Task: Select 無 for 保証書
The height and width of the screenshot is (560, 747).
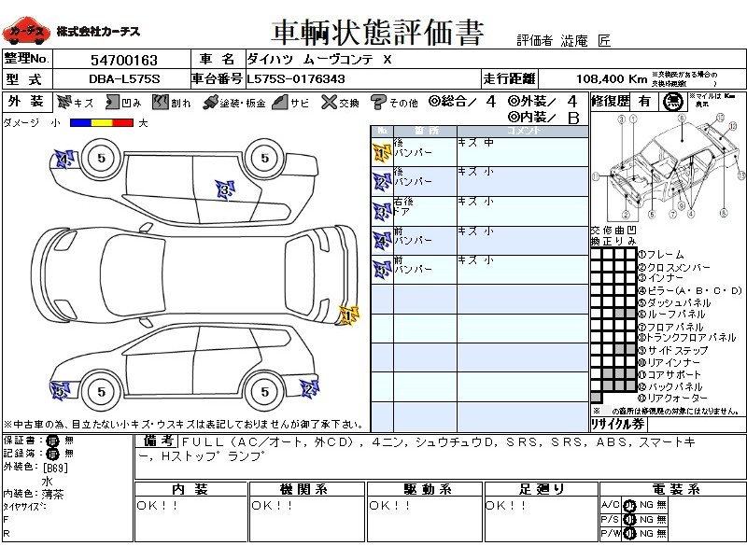Action: click(x=69, y=441)
